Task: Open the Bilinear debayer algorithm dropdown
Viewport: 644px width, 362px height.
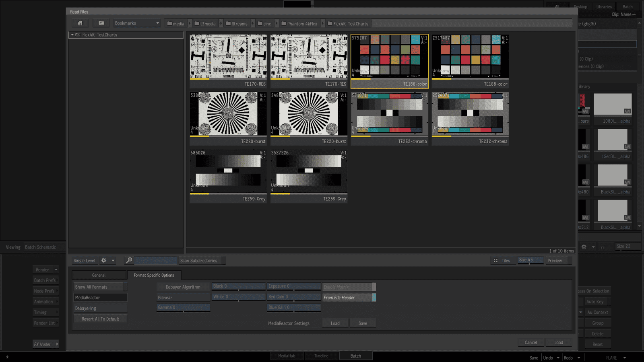Action: tap(183, 298)
